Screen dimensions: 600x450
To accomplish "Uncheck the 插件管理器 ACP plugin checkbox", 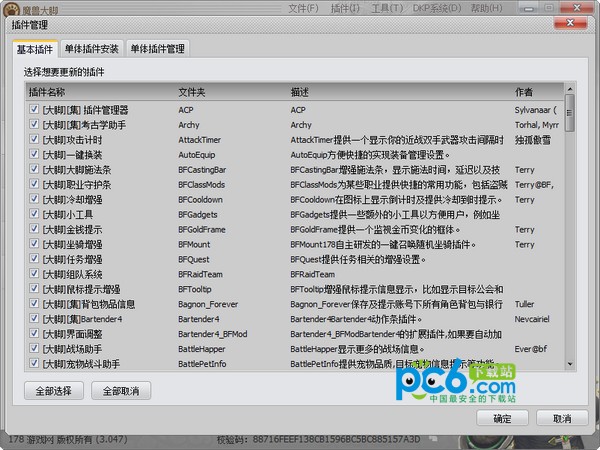I will point(34,109).
